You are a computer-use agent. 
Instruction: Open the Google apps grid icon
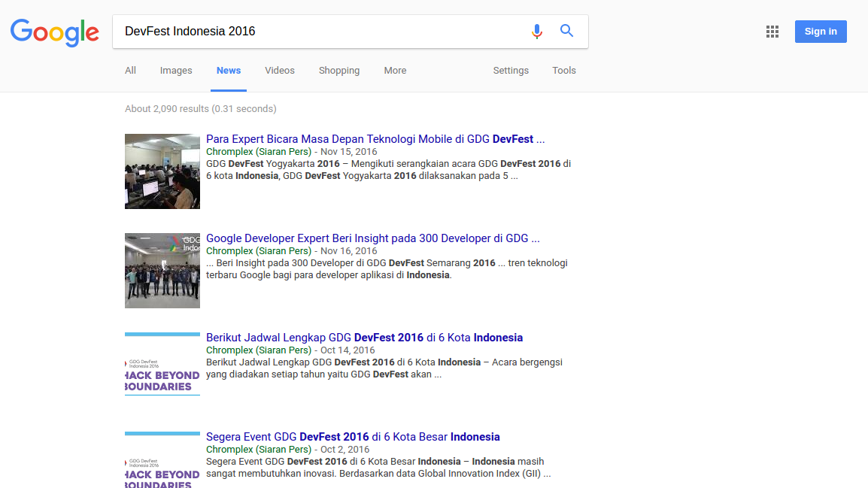[x=772, y=32]
